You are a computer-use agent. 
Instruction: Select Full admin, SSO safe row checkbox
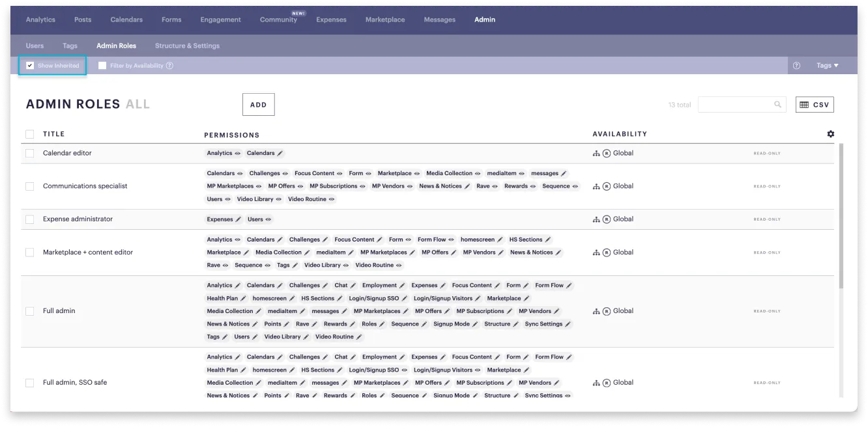pyautogui.click(x=30, y=383)
